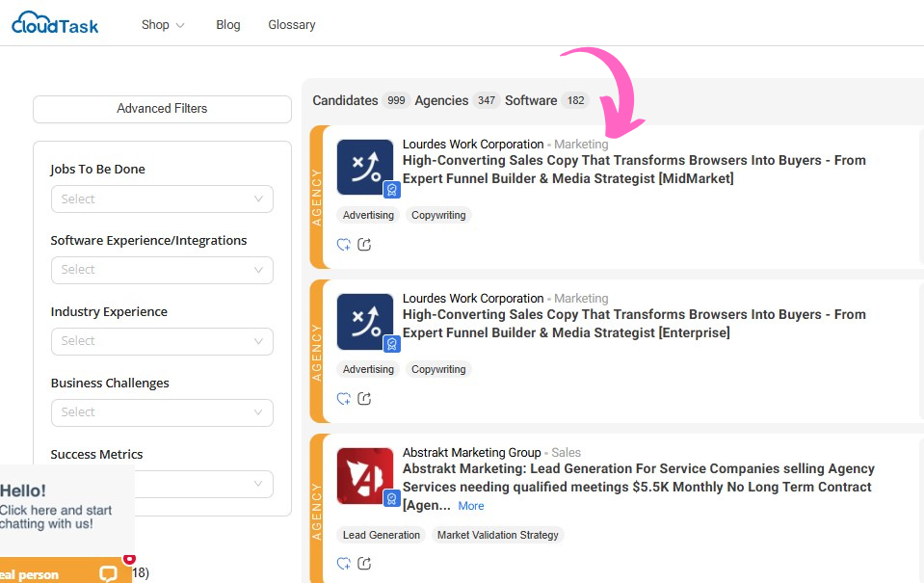
Task: Share the Enterprise listing
Action: (364, 399)
